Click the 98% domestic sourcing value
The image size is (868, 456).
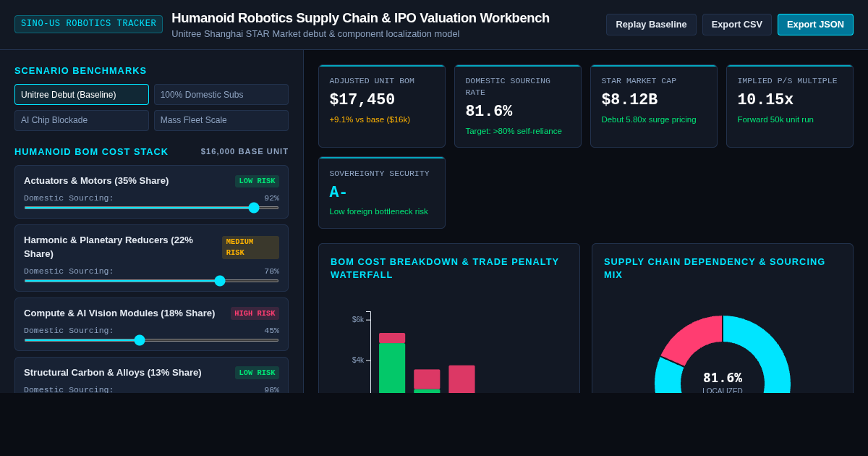pyautogui.click(x=271, y=389)
